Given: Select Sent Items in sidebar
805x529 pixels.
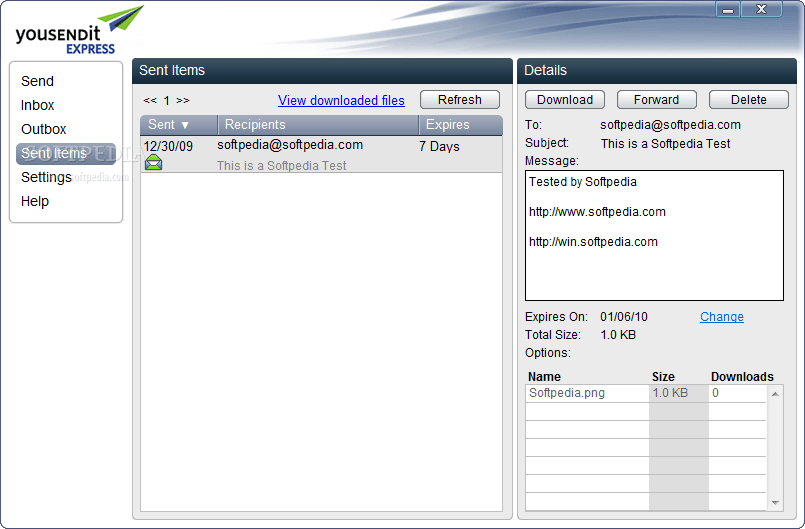Looking at the screenshot, I should point(66,154).
